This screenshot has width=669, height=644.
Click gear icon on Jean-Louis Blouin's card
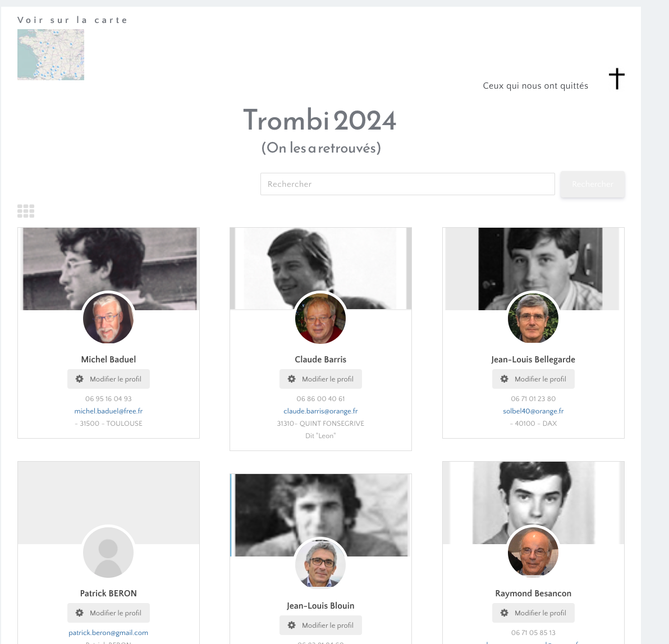tap(291, 625)
